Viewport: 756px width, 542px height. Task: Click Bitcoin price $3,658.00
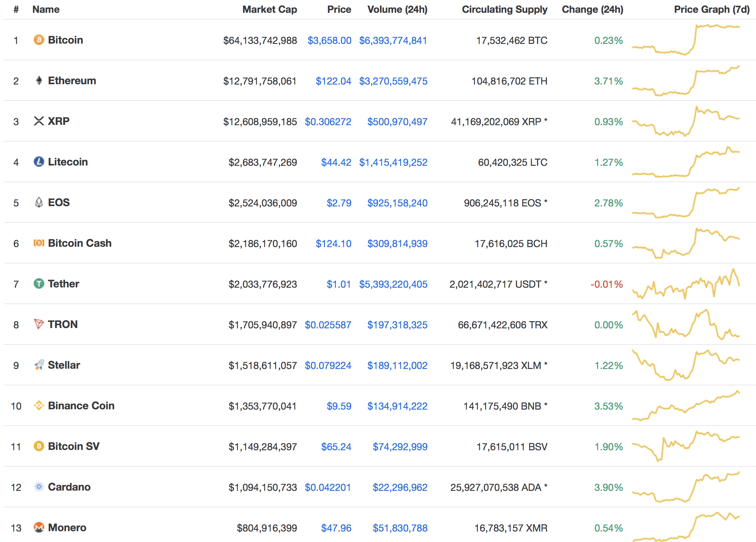pos(329,41)
